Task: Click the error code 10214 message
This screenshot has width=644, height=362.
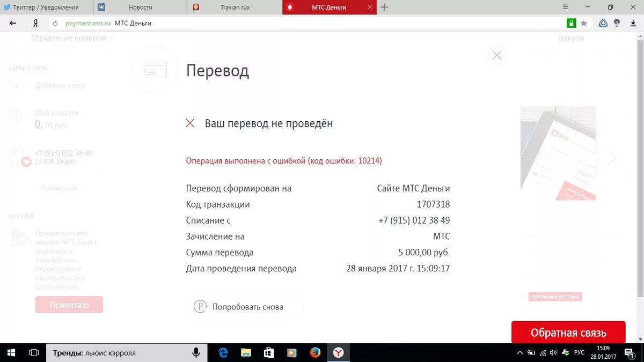Action: pyautogui.click(x=284, y=160)
